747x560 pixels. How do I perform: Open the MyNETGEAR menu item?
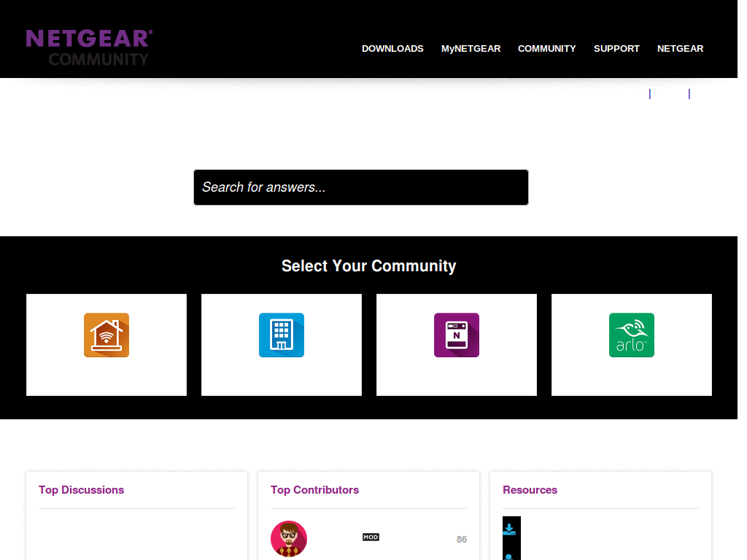pyautogui.click(x=471, y=49)
